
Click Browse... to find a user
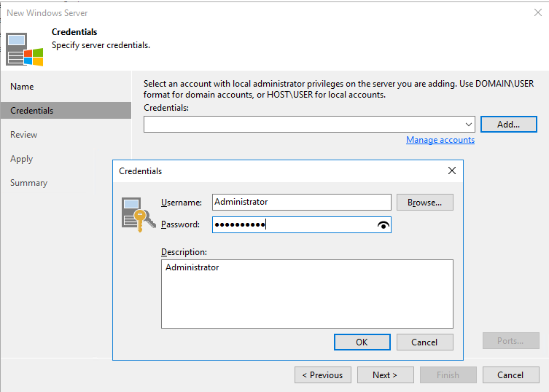pyautogui.click(x=424, y=202)
